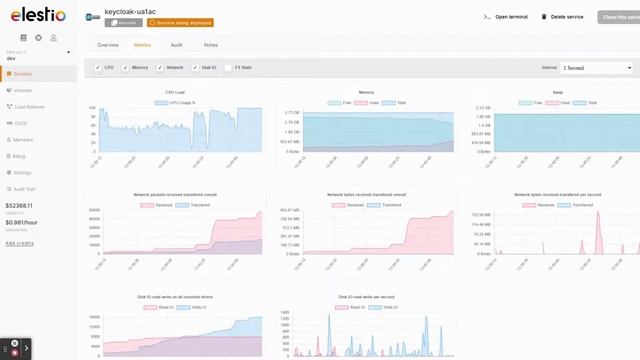Uncheck the Network metrics checkbox

pos(160,68)
